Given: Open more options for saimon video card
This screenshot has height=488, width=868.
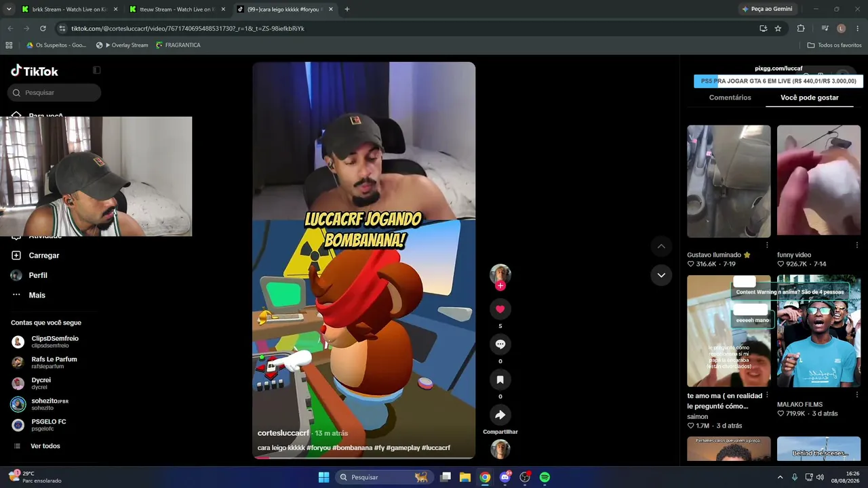Looking at the screenshot, I should 767,395.
